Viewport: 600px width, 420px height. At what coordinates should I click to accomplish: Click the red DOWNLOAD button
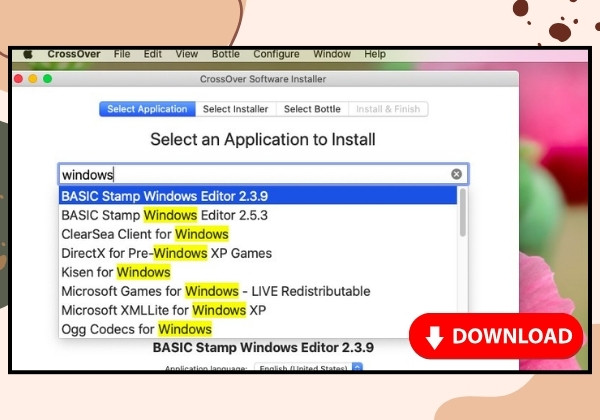pyautogui.click(x=496, y=336)
